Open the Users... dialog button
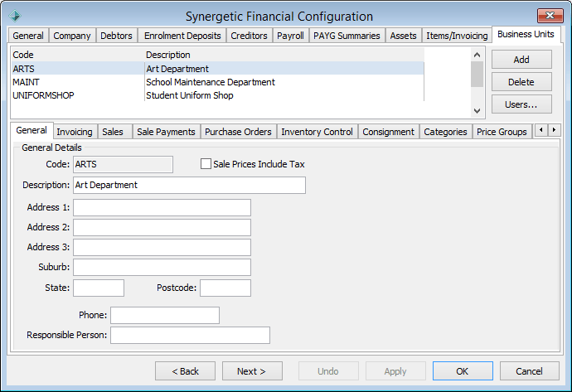Image resolution: width=572 pixels, height=392 pixels. (521, 104)
